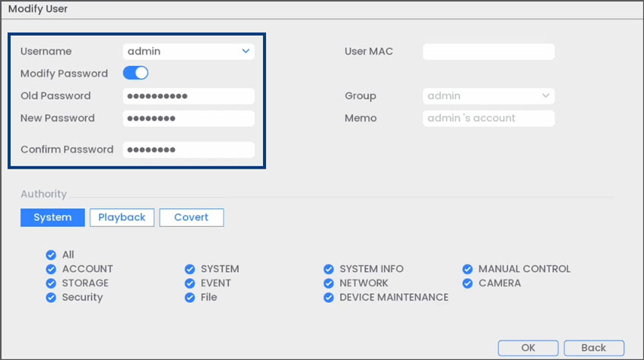The height and width of the screenshot is (360, 644).
Task: Click the Old Password field
Action: [188, 96]
